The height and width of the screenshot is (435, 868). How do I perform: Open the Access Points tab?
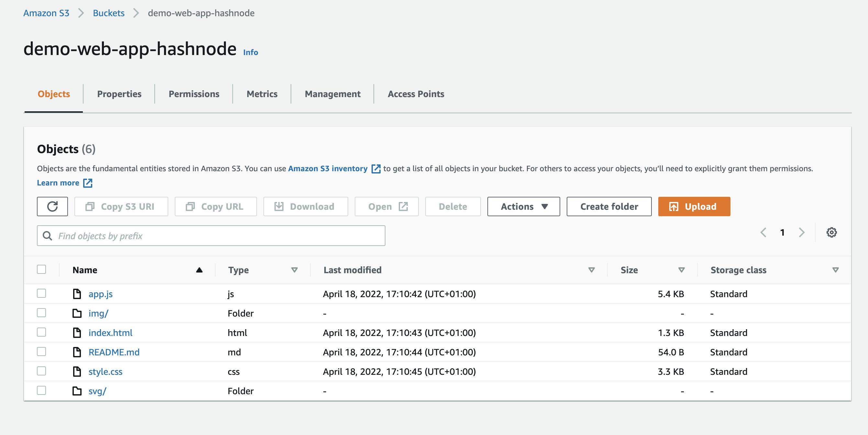point(416,94)
